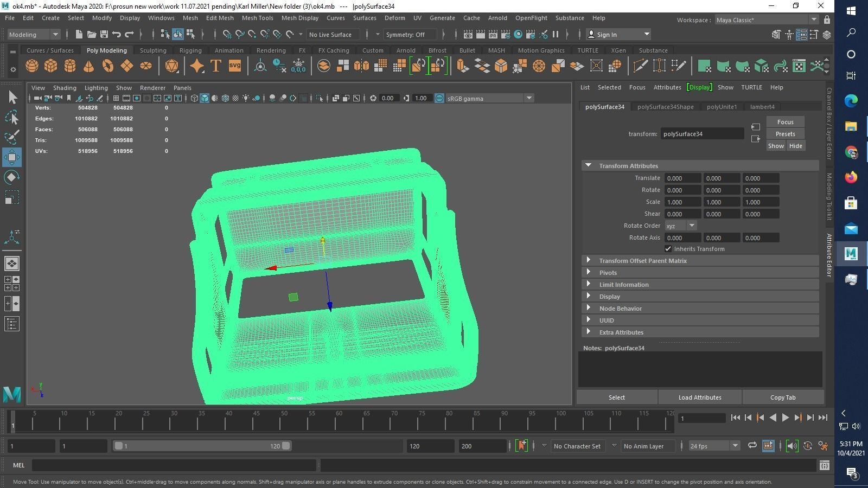Click the Bevel shelf icon
The width and height of the screenshot is (868, 488).
point(501,66)
